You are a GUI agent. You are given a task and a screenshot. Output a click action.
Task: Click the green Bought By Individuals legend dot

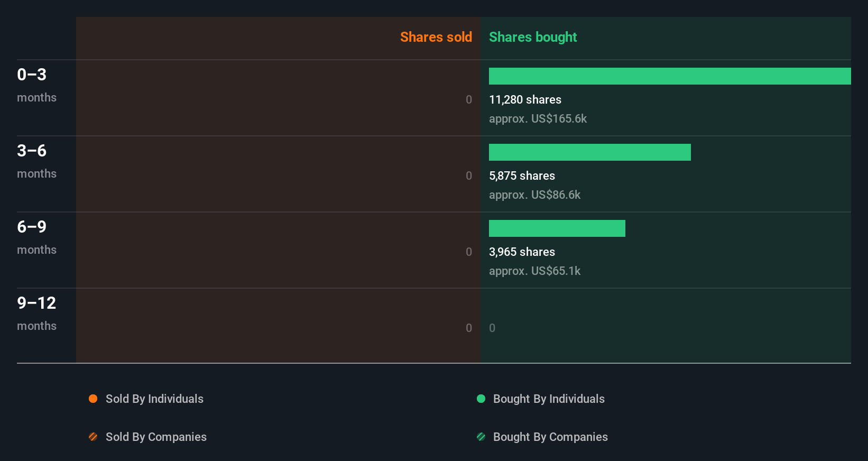pyautogui.click(x=481, y=399)
